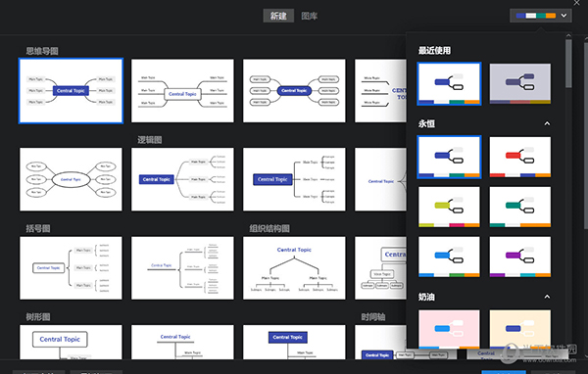Choose the light blue 永恒 theme swatch

[x=449, y=257]
